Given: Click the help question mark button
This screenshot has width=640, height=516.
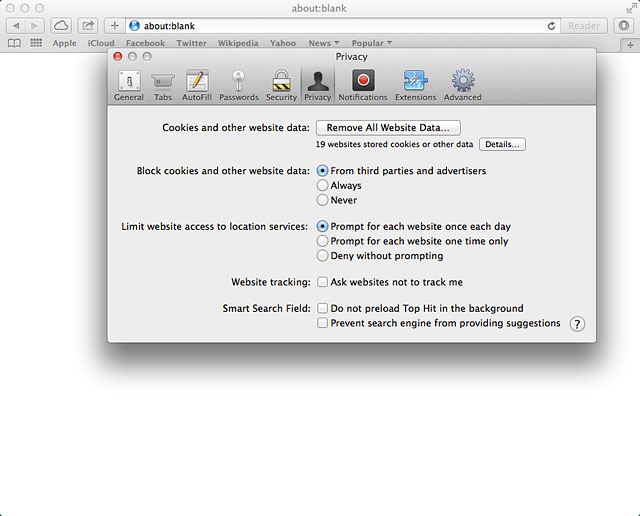Looking at the screenshot, I should tap(577, 324).
